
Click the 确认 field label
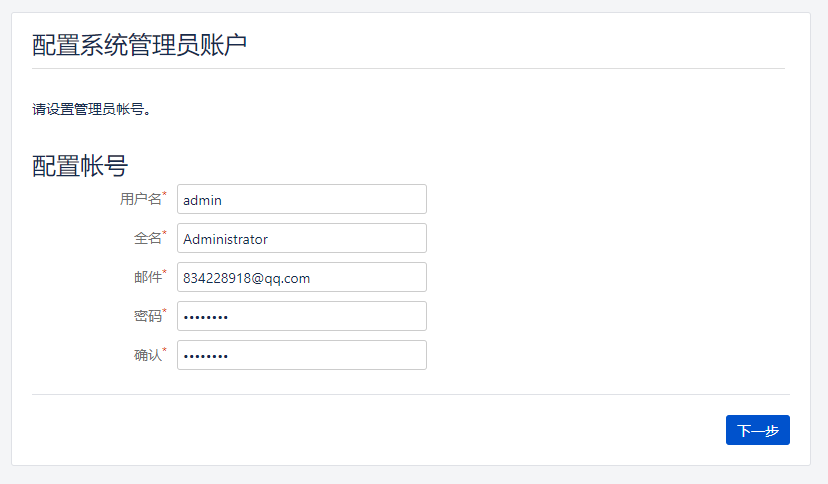[x=147, y=355]
